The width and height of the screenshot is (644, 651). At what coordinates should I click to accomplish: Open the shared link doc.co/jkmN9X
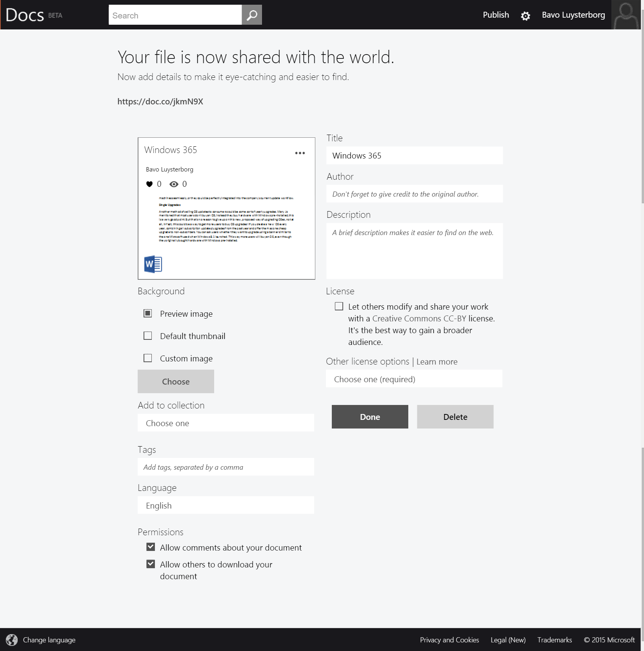[160, 101]
